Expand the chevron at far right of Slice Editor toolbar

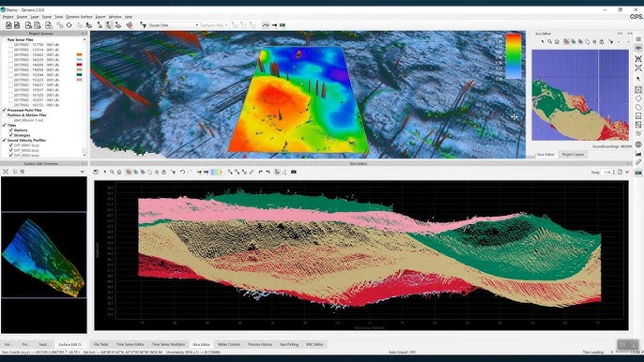tap(627, 172)
